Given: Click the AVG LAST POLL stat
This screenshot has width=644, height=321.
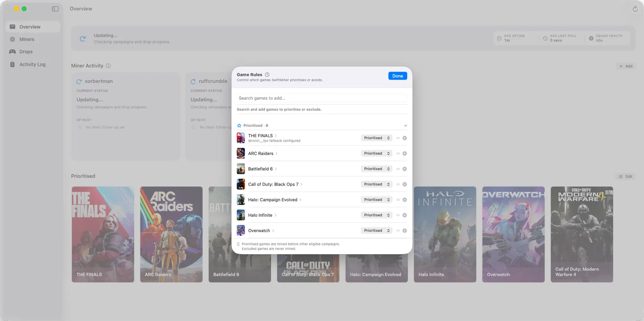Looking at the screenshot, I should (559, 38).
